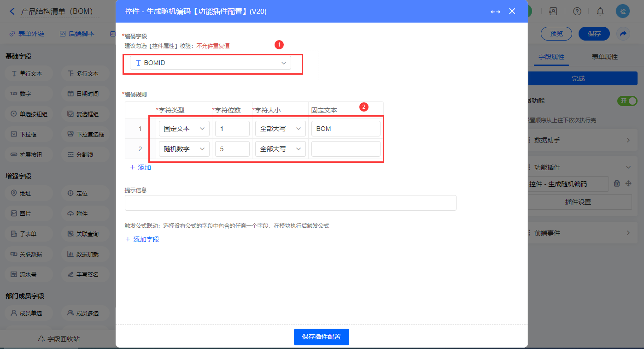Switch to the 字段属性 tab
This screenshot has height=349, width=644.
[551, 57]
